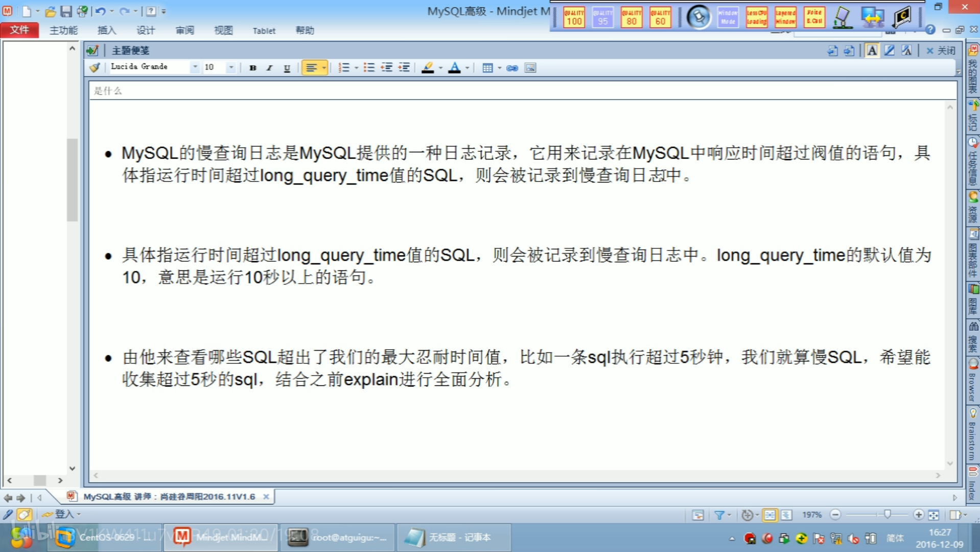Click the format painter brush icon

[95, 67]
